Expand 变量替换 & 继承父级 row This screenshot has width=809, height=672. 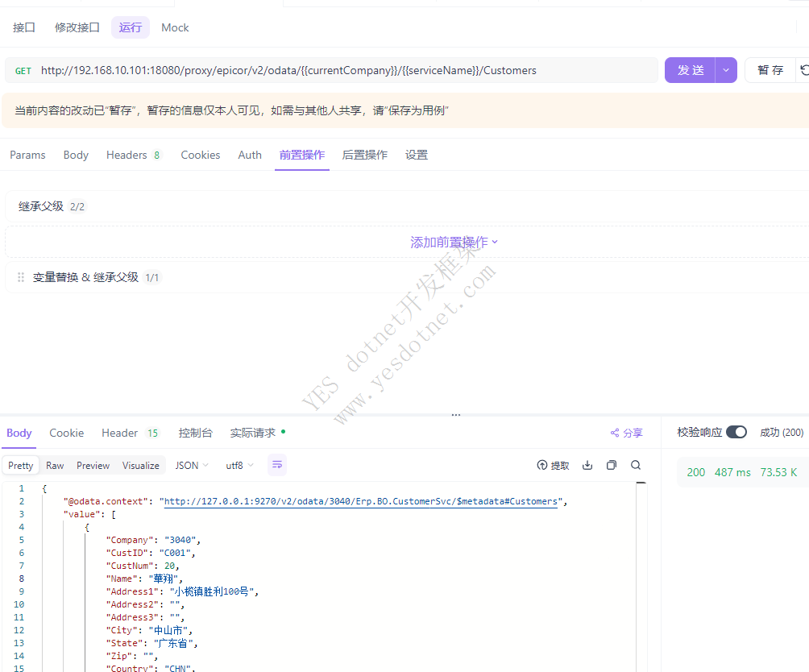point(406,277)
